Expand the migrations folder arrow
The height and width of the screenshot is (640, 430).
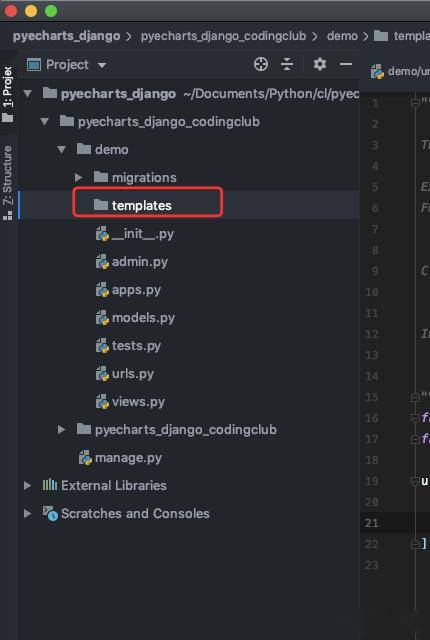tap(78, 178)
